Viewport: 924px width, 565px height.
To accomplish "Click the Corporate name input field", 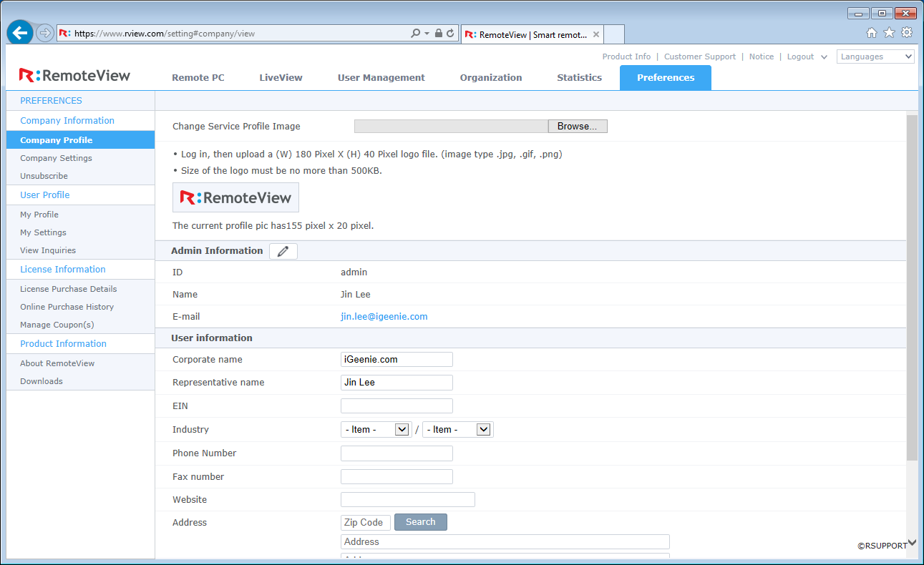I will (x=397, y=359).
